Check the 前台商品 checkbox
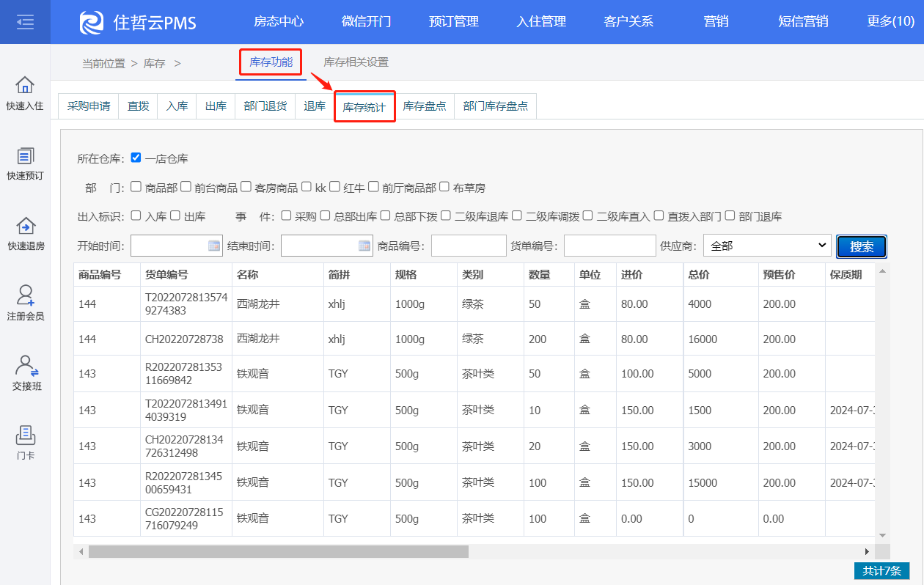This screenshot has height=585, width=924. 186,187
